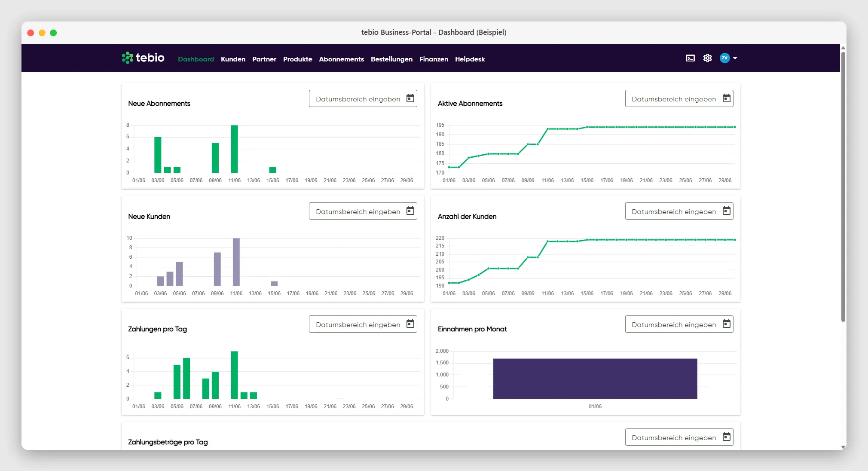This screenshot has width=868, height=471.
Task: Click the "220" axis value in Anzahl der Kunden
Action: [x=440, y=238]
